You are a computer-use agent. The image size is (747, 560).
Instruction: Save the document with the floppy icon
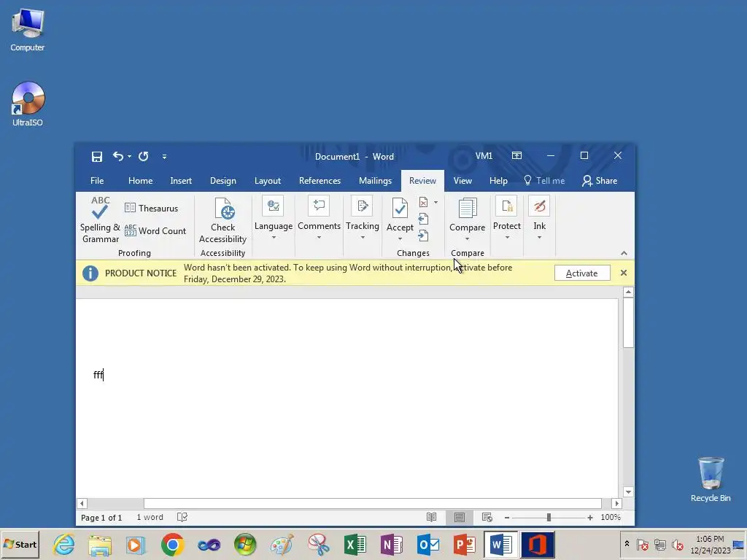tap(97, 157)
